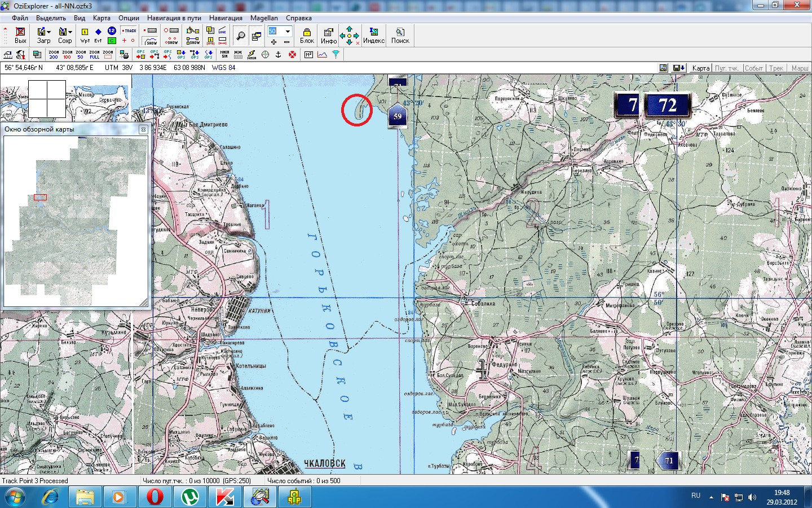Click the red lifebuoy man overboard icon
This screenshot has height=508, width=812.
292,54
